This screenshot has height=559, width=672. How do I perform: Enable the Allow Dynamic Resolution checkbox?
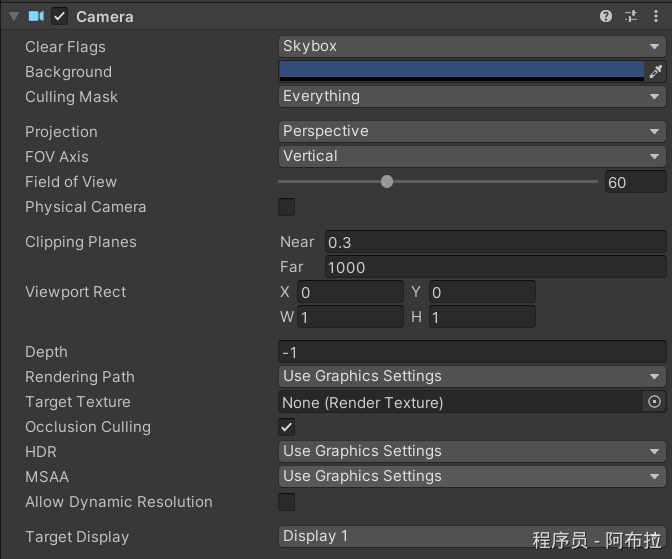(x=287, y=502)
